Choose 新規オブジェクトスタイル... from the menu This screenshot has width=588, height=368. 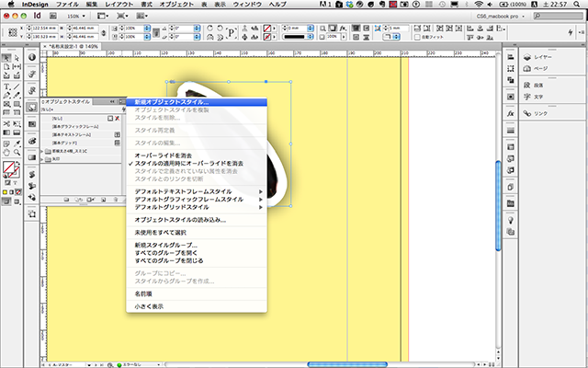pos(172,102)
